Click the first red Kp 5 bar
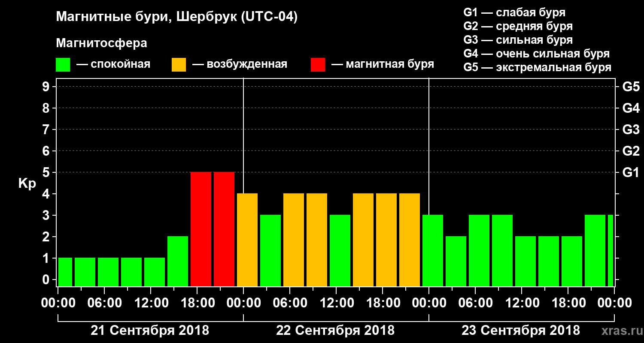This screenshot has height=343, width=644. pos(201,229)
